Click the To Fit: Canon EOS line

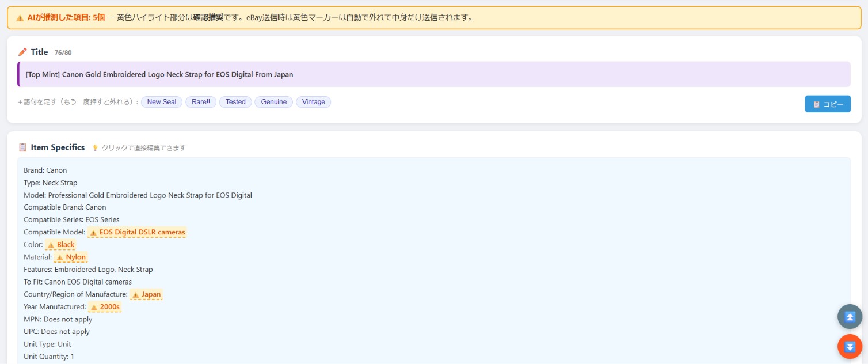pos(78,282)
